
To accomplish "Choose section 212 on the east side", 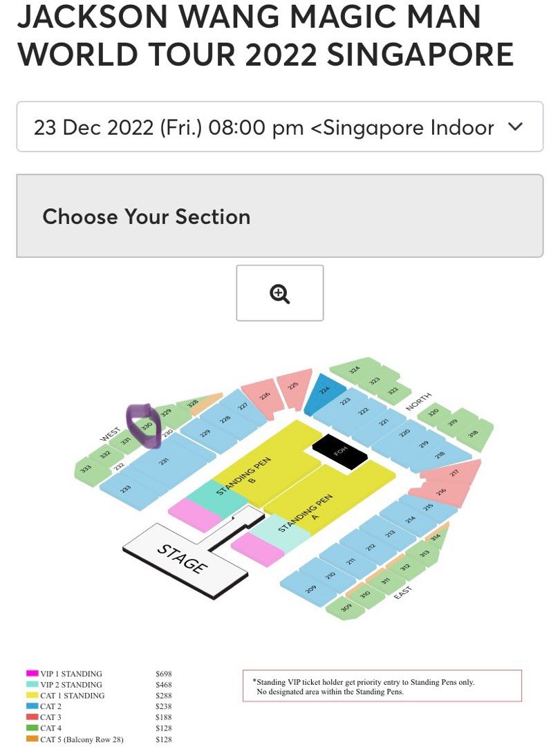I will click(x=371, y=548).
